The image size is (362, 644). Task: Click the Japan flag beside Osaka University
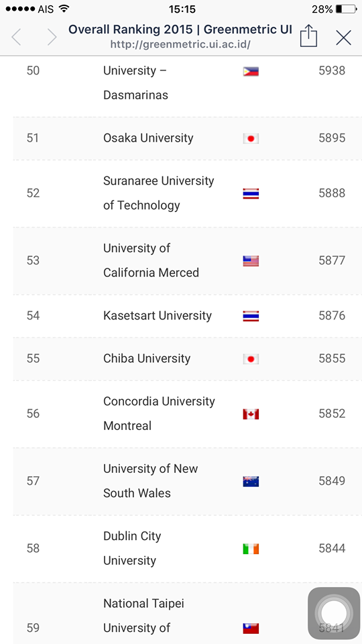point(251,138)
